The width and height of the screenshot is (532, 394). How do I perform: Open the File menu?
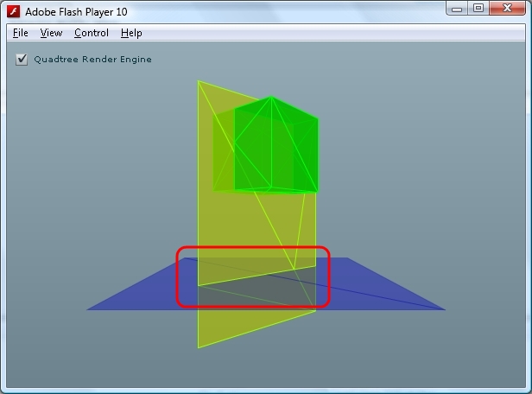pos(21,33)
